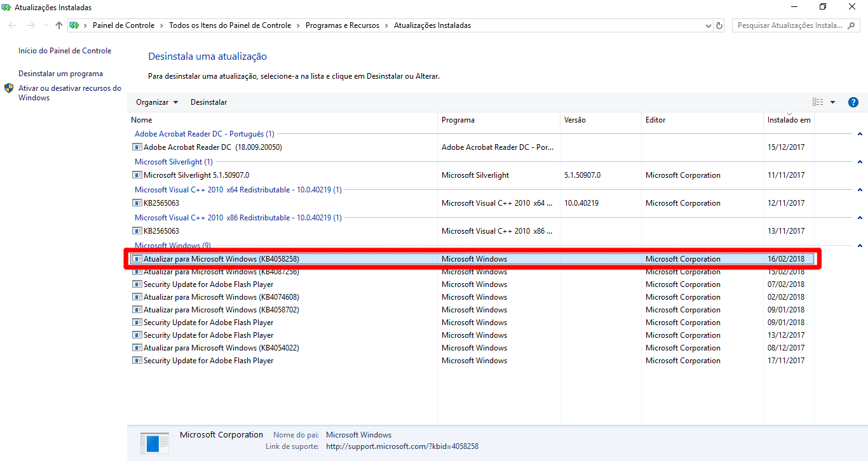Viewport: 868px width, 461px height.
Task: Click Todos os Itens do Painel de Controle breadcrumb
Action: coord(230,25)
